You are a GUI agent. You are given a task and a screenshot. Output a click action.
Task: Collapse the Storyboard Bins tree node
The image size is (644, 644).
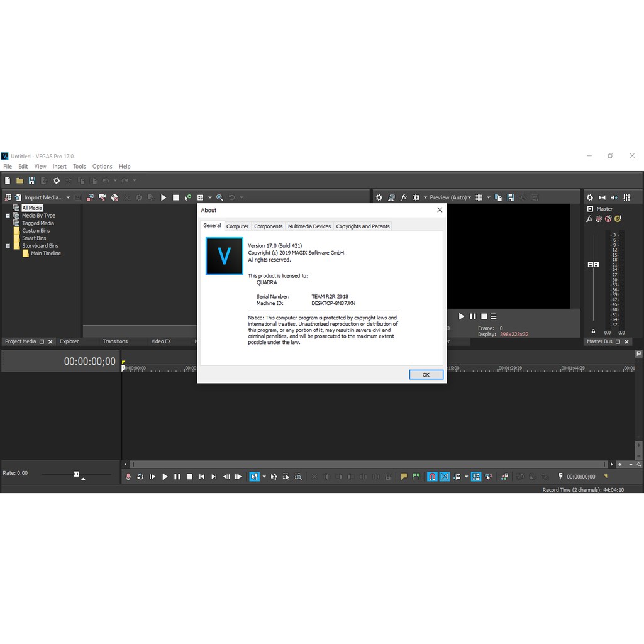coord(8,246)
